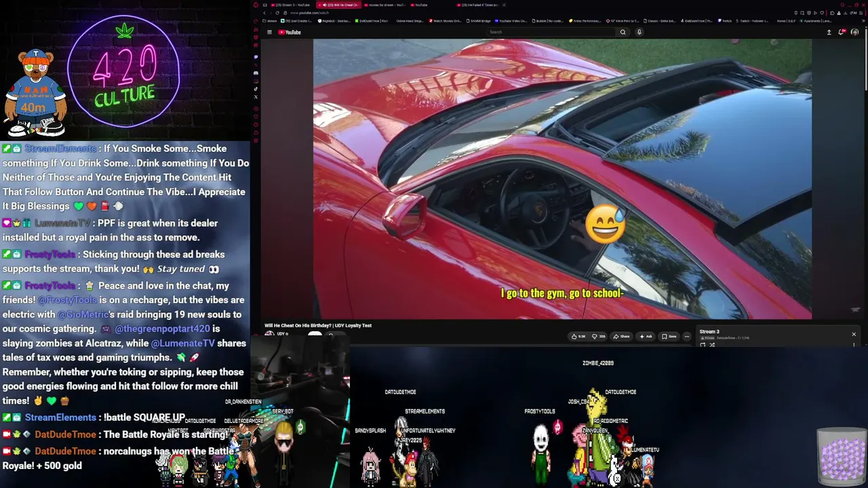Click the 'Stream 3' playlist title

pos(709,331)
